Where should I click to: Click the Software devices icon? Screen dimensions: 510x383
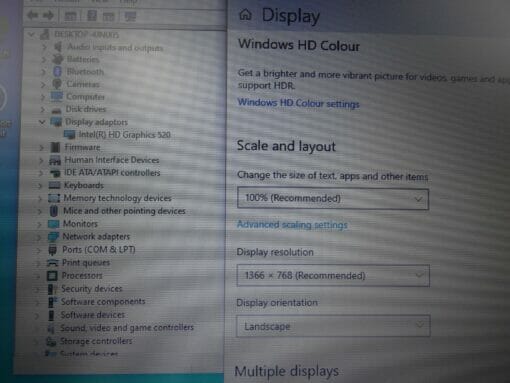(51, 315)
